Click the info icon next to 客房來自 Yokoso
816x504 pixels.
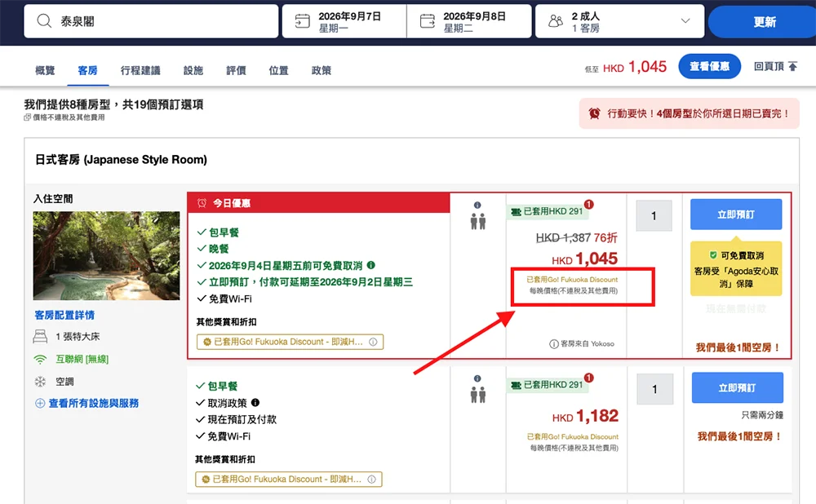coord(554,344)
